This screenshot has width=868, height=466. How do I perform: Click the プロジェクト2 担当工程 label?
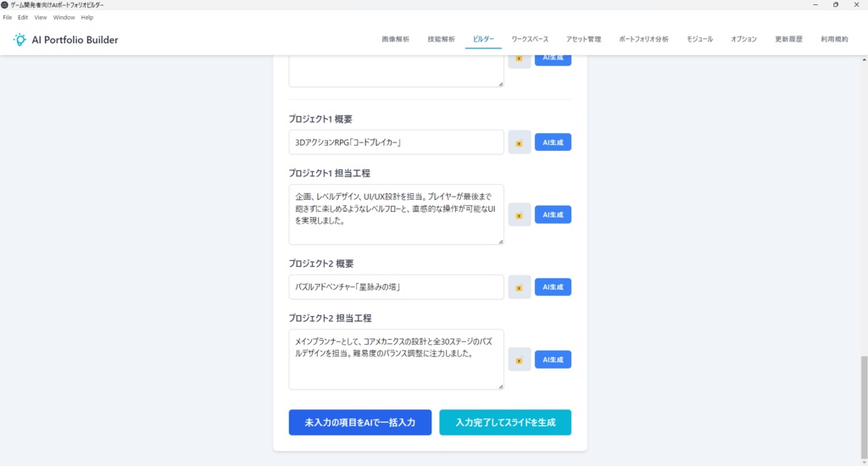[x=330, y=319]
